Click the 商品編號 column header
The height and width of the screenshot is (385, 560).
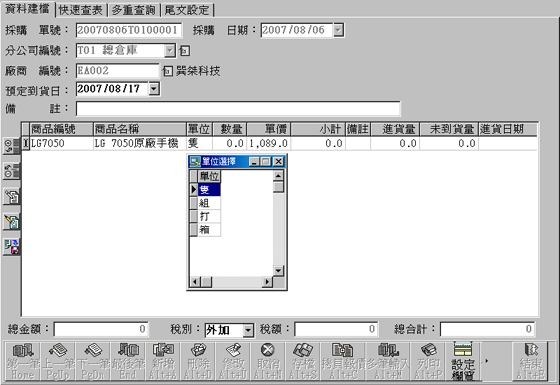[x=61, y=129]
